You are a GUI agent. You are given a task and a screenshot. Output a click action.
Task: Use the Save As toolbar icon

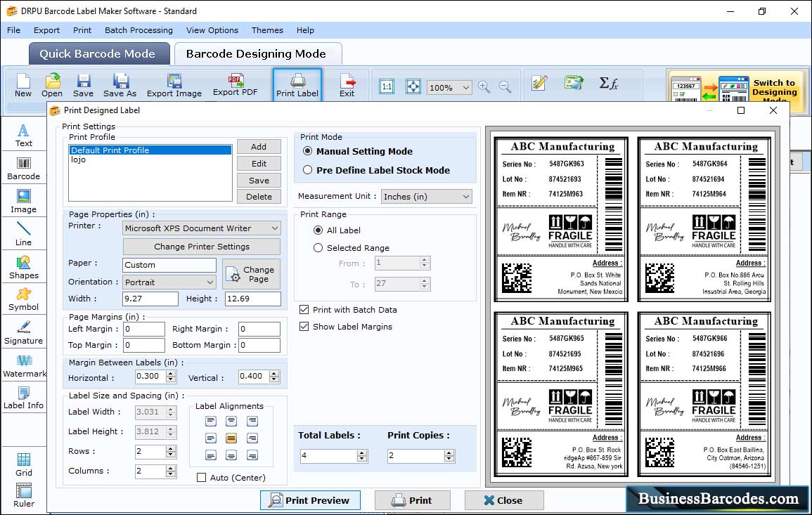(120, 86)
